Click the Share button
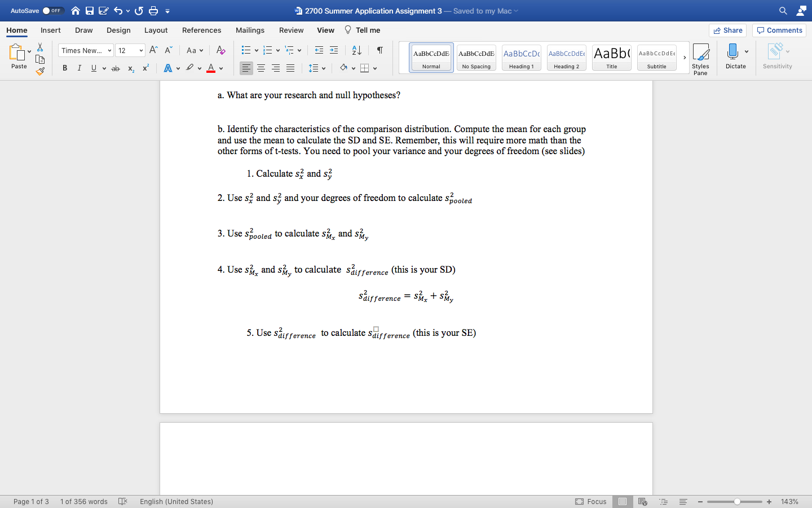Image resolution: width=812 pixels, height=508 pixels. (727, 30)
